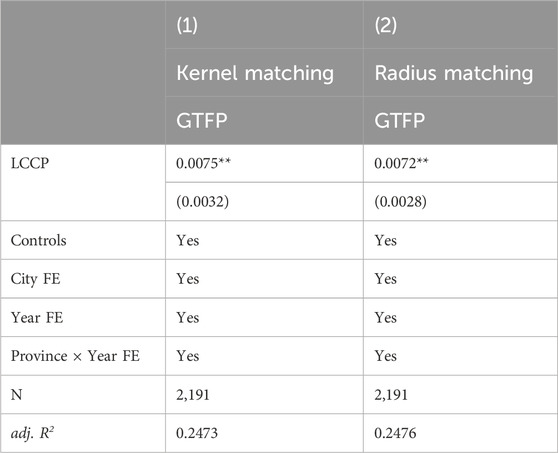Click the adj. R² row label
Image resolution: width=558 pixels, height=453 pixels.
pyautogui.click(x=32, y=433)
